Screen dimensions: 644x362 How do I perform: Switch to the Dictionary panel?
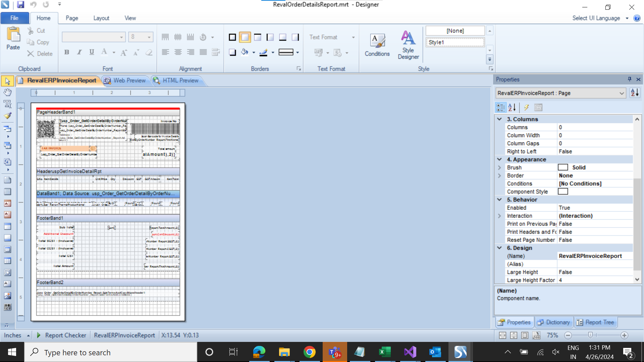(554, 322)
